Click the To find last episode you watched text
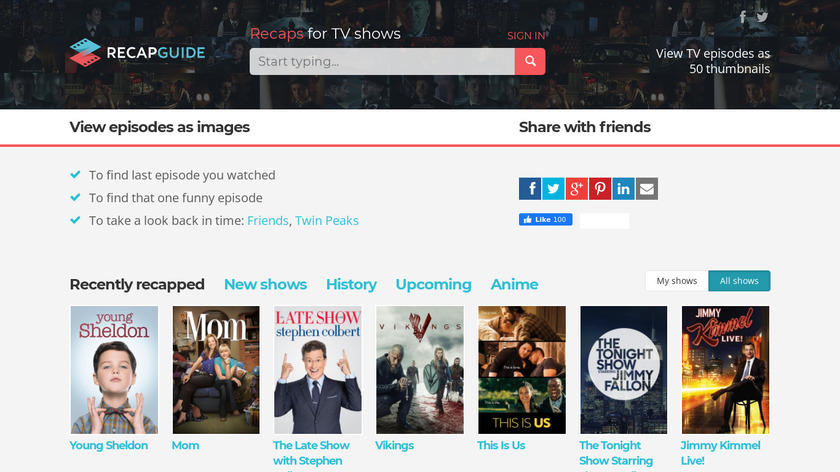Image resolution: width=840 pixels, height=472 pixels. (x=182, y=175)
